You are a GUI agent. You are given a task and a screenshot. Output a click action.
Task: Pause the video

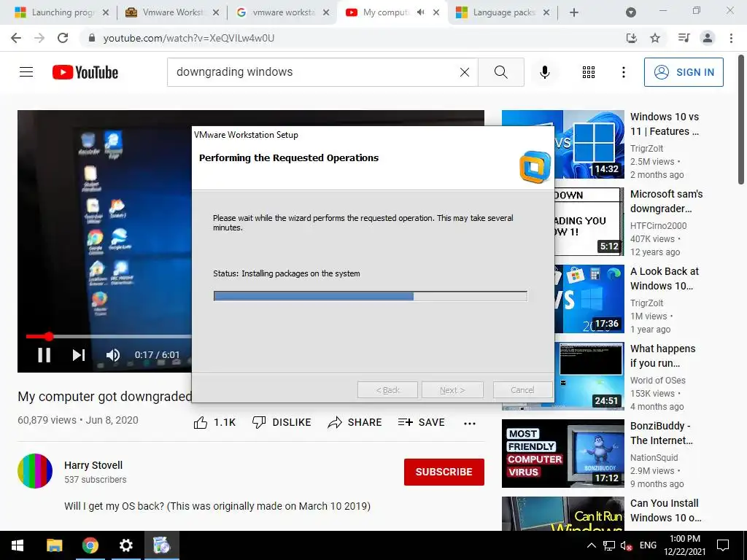pyautogui.click(x=44, y=355)
